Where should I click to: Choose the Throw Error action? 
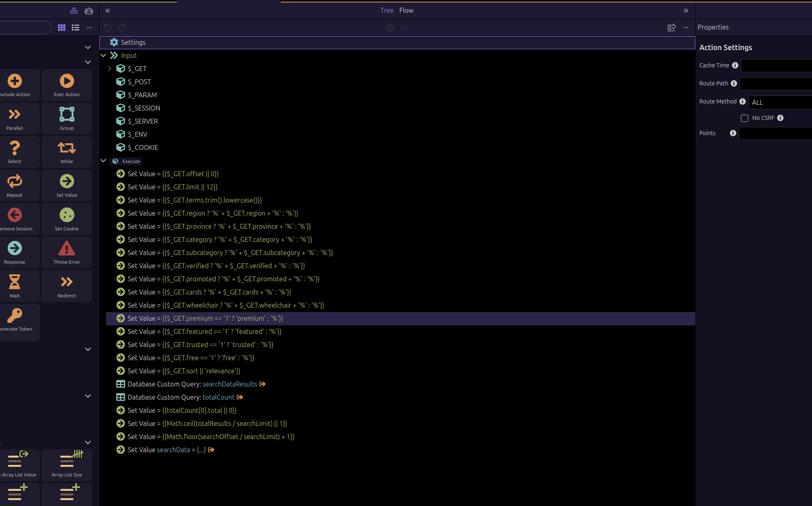(67, 249)
